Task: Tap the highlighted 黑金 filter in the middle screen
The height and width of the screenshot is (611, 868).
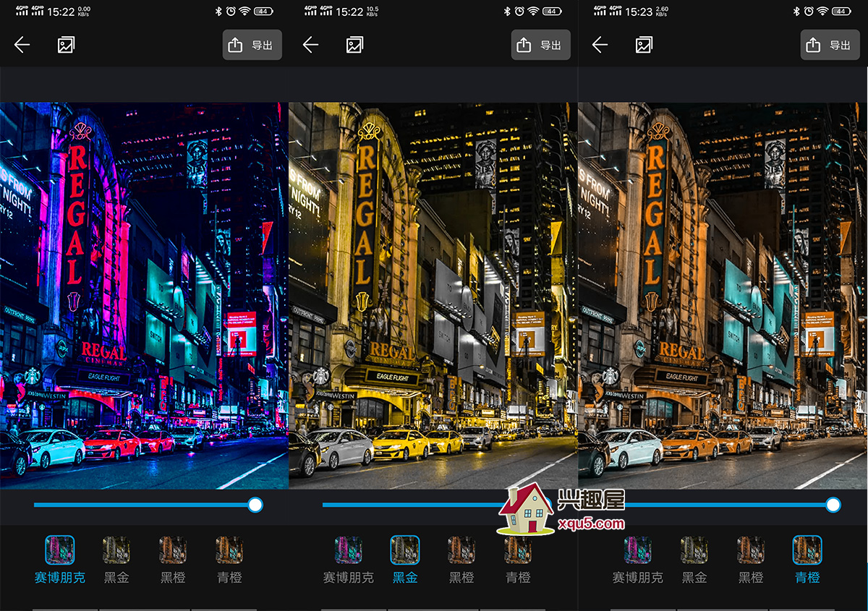Action: point(405,560)
